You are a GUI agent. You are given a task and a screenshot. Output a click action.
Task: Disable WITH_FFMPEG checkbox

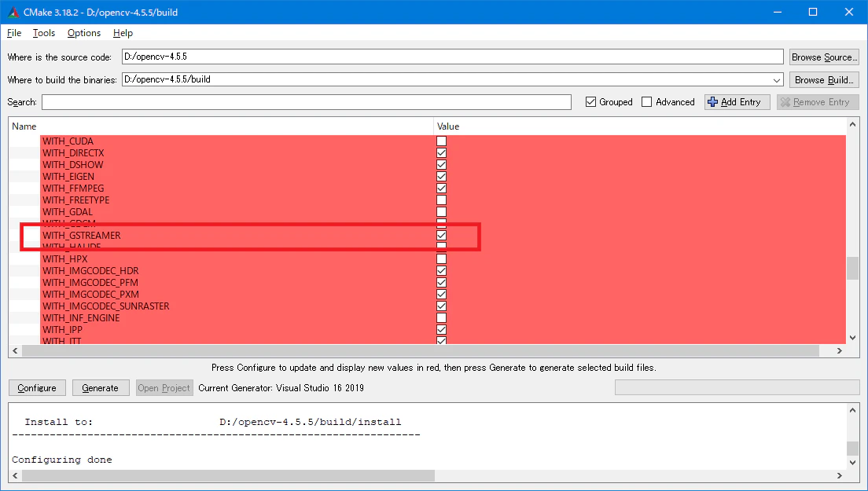coord(441,188)
